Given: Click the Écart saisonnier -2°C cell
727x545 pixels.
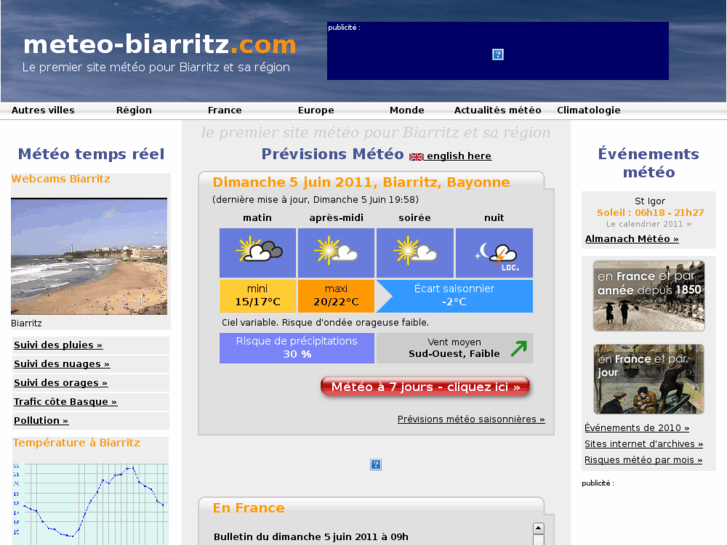Looking at the screenshot, I should [454, 296].
